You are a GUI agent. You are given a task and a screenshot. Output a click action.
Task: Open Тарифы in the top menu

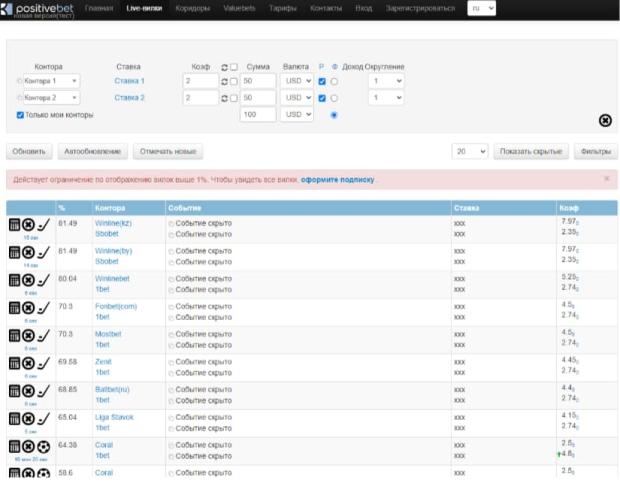click(x=283, y=8)
